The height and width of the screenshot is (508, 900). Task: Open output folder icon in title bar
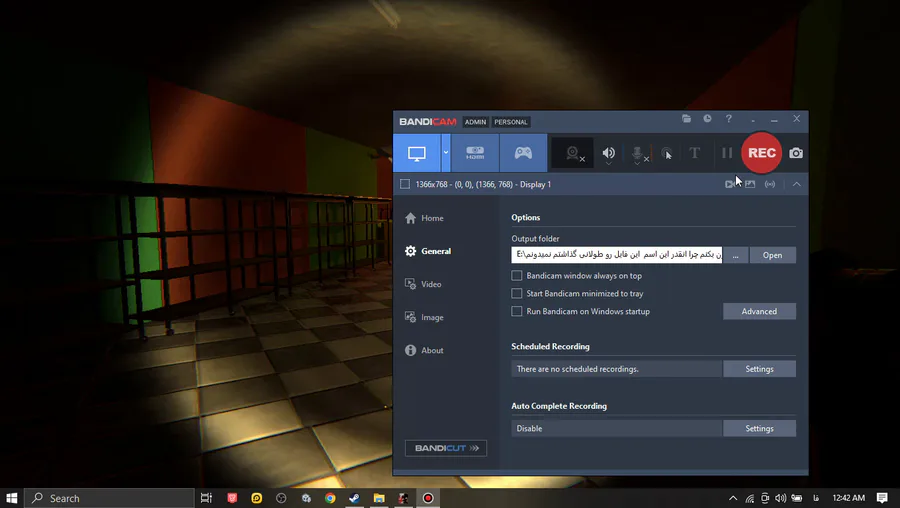click(x=686, y=118)
